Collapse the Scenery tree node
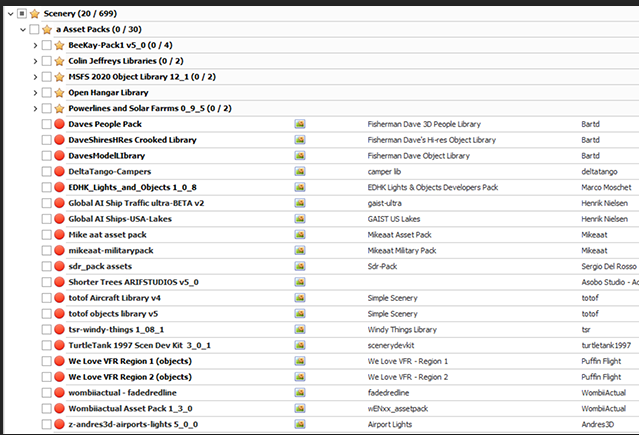 click(x=11, y=14)
